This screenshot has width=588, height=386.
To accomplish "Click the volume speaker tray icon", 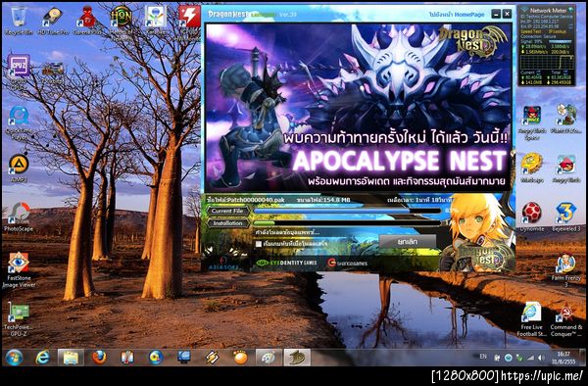I will 541,358.
